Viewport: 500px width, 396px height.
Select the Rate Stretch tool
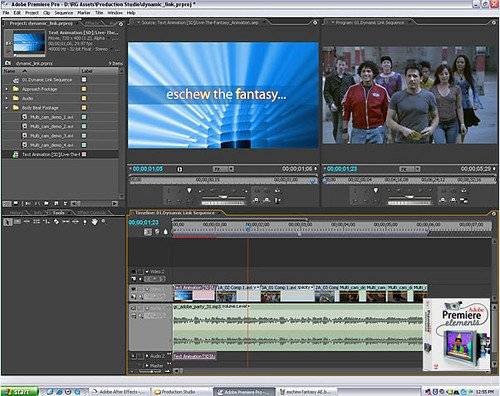[46, 221]
